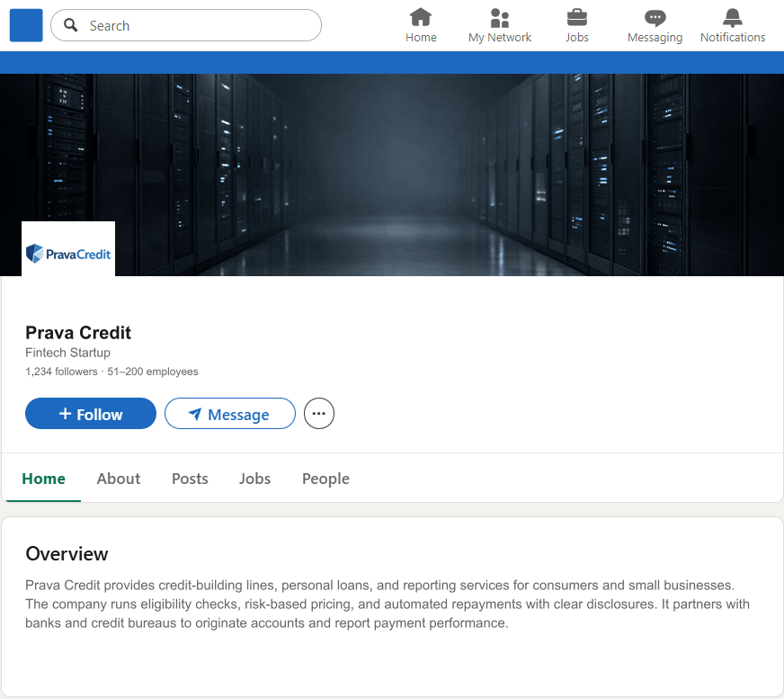The height and width of the screenshot is (699, 784).
Task: Switch to the company Jobs tab
Action: tap(254, 479)
